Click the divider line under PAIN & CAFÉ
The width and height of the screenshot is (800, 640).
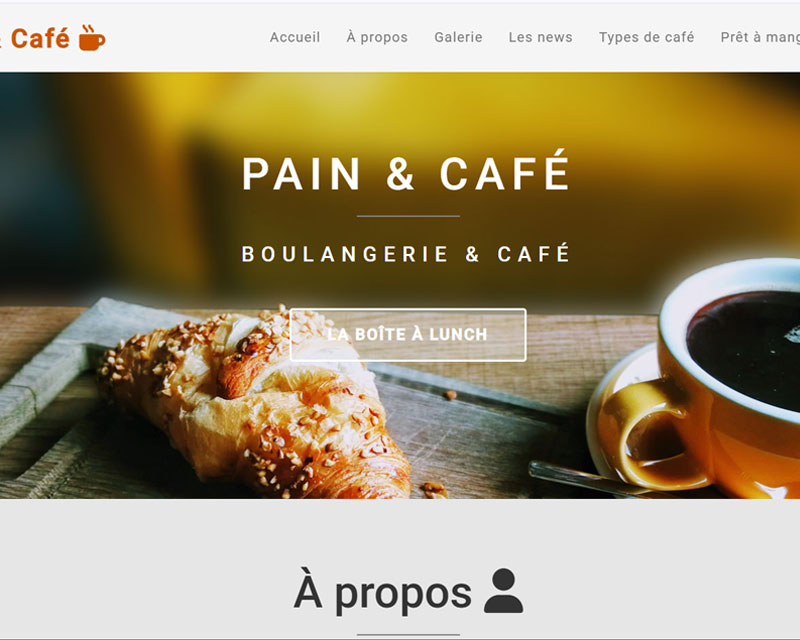coord(408,216)
